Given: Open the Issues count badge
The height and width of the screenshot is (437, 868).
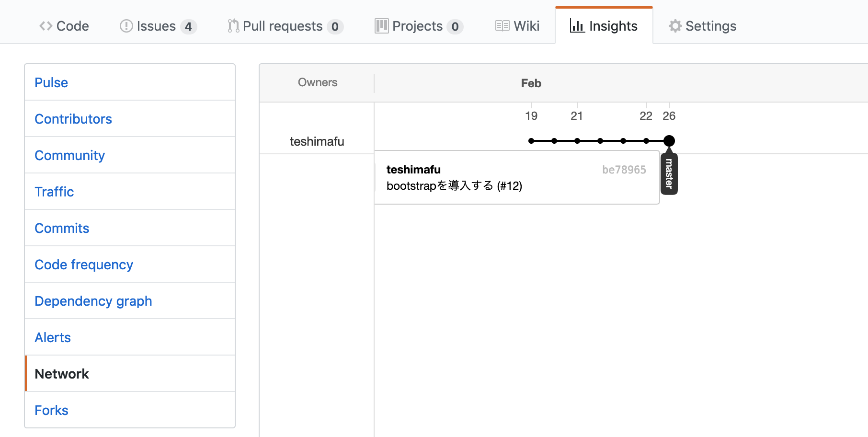Looking at the screenshot, I should [x=188, y=26].
